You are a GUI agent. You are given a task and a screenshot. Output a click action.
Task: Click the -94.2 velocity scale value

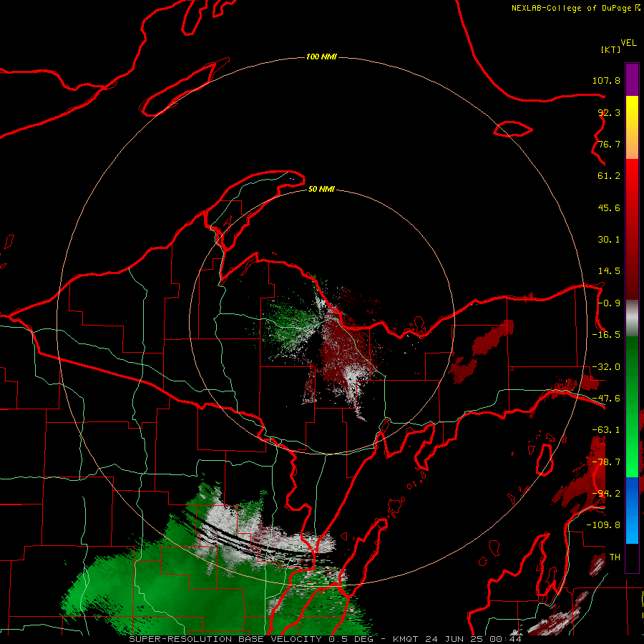[606, 494]
